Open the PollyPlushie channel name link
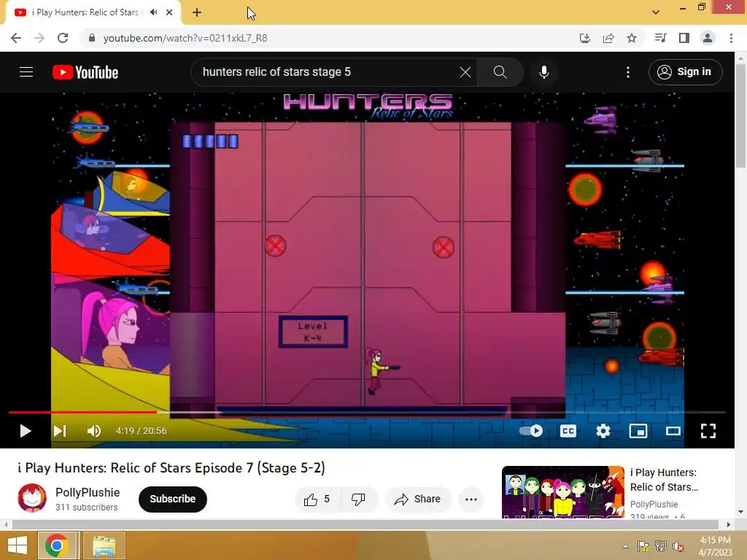 pos(88,492)
